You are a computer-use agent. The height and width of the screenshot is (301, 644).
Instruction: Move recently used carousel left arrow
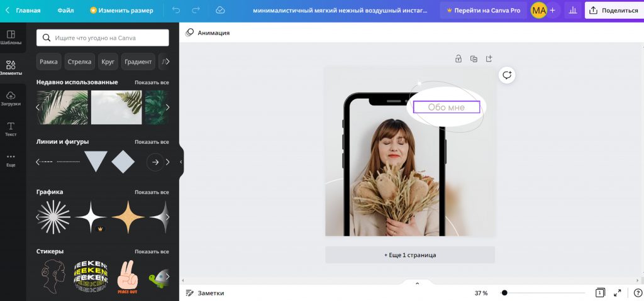[38, 107]
